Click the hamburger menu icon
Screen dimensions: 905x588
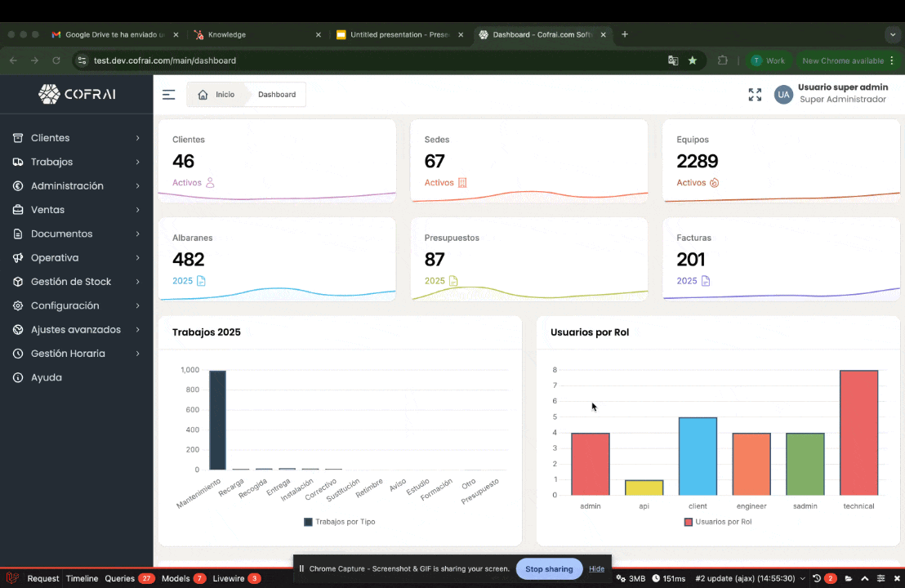click(x=168, y=94)
